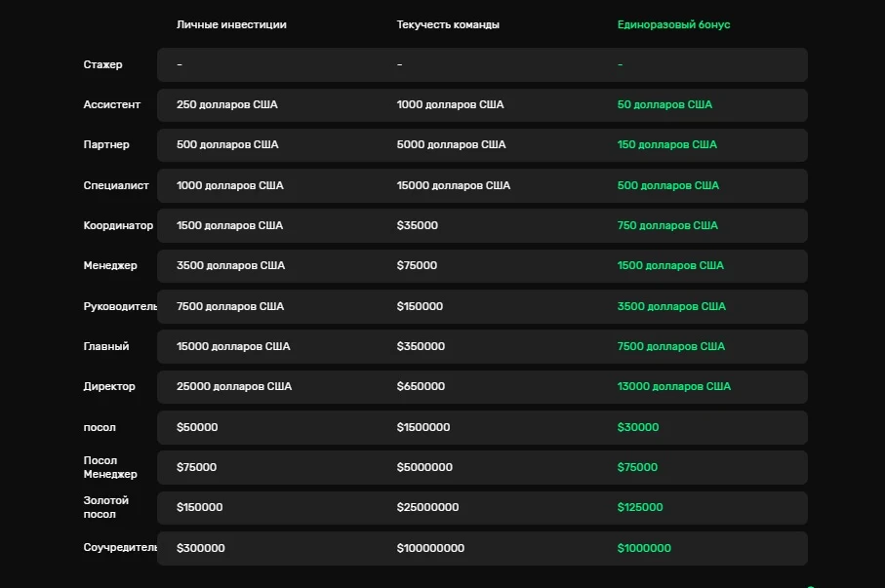
Task: Click the Специалист rank label
Action: [116, 185]
